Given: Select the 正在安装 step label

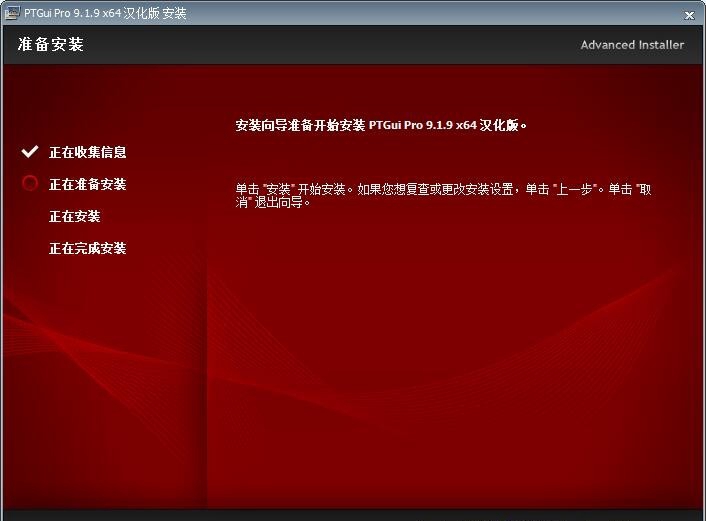Looking at the screenshot, I should (75, 216).
